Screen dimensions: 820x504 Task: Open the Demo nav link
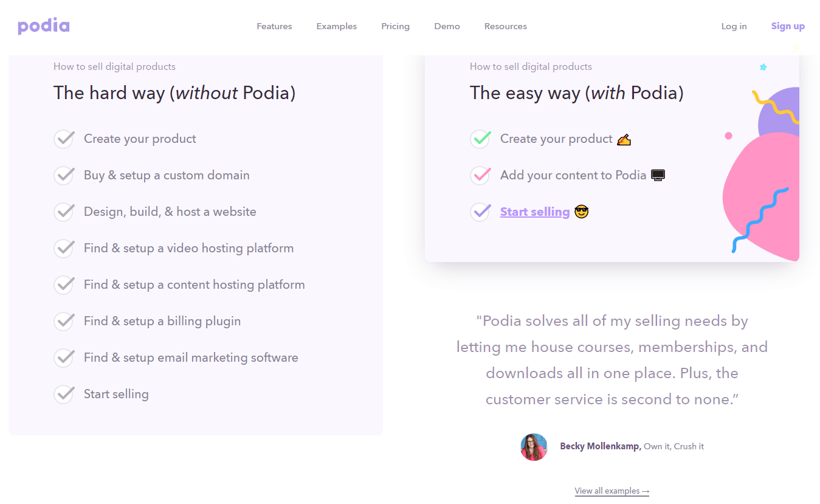pyautogui.click(x=447, y=26)
